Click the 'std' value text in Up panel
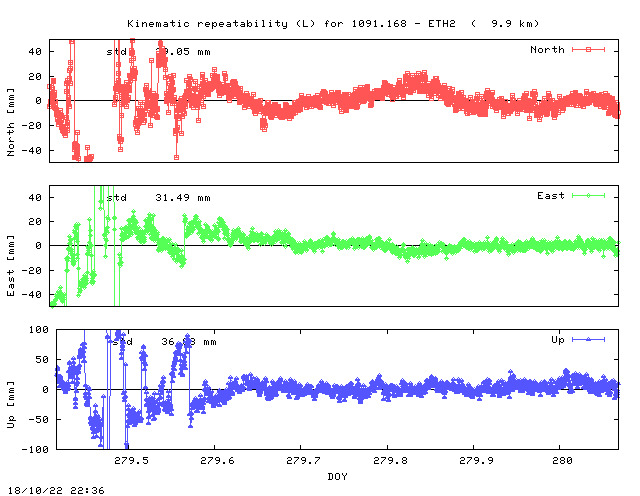This screenshot has width=640, height=496. coord(164,342)
